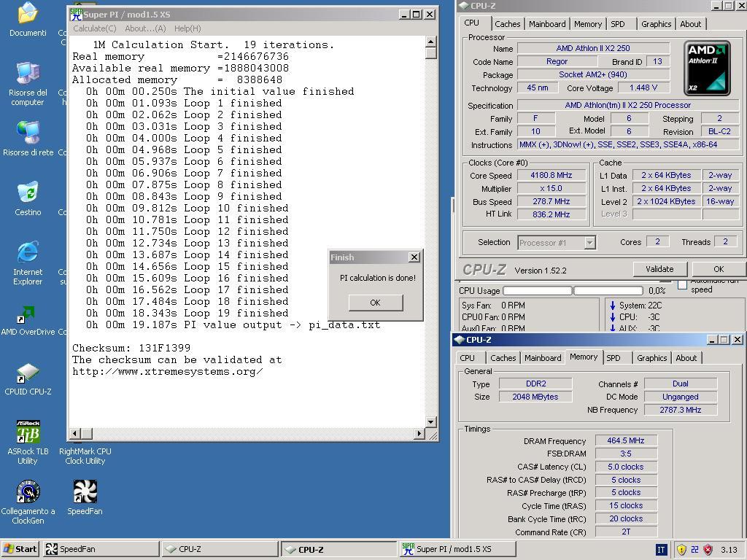Screen dimensions: 747x560
Task: Click NB Frequency value 2787.3 MHz
Action: tap(681, 410)
